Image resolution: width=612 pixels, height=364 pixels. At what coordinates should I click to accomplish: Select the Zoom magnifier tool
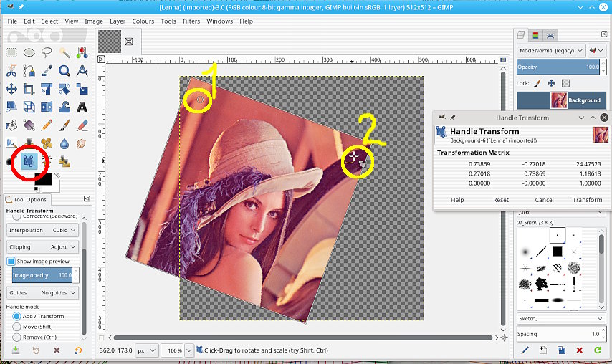coord(64,70)
